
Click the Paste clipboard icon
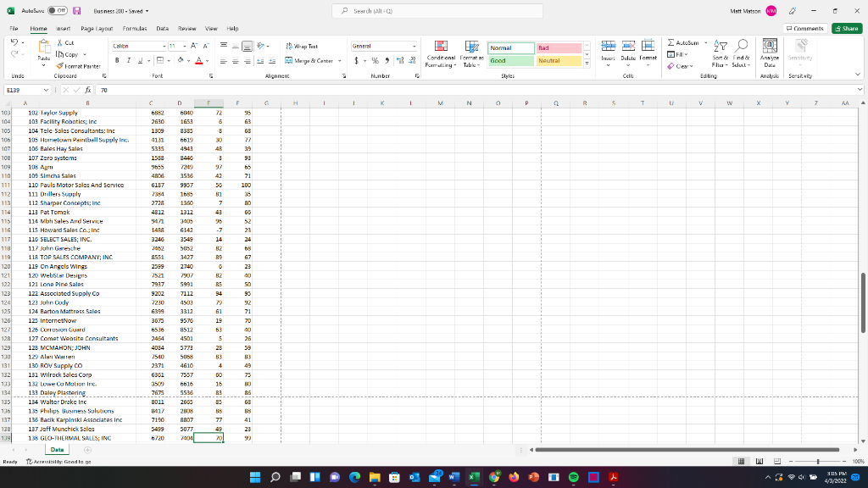44,47
